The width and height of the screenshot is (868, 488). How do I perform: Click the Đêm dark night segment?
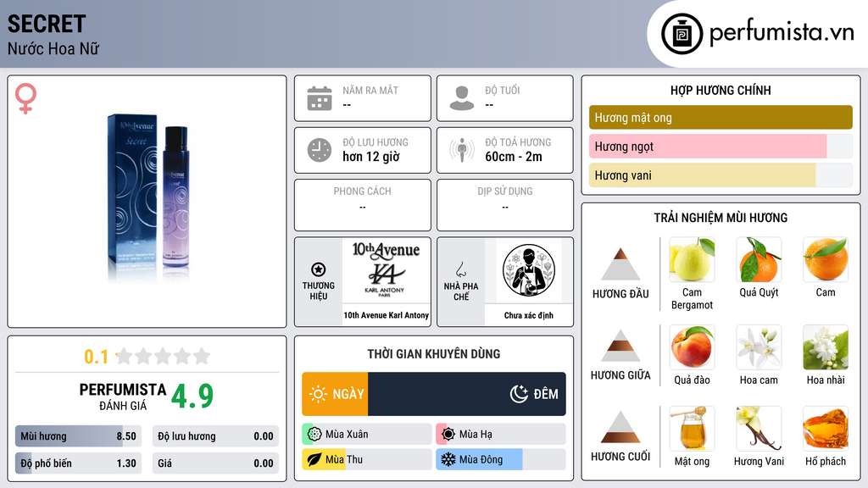[467, 394]
